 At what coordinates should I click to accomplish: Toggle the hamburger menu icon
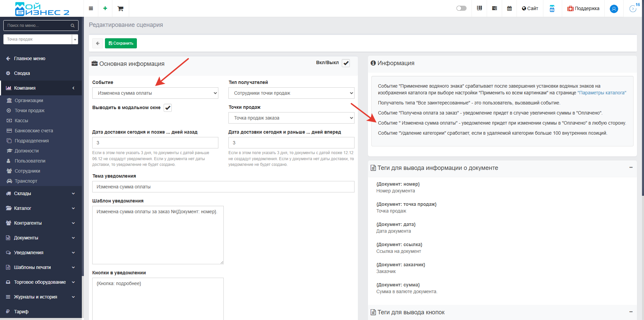pyautogui.click(x=91, y=8)
